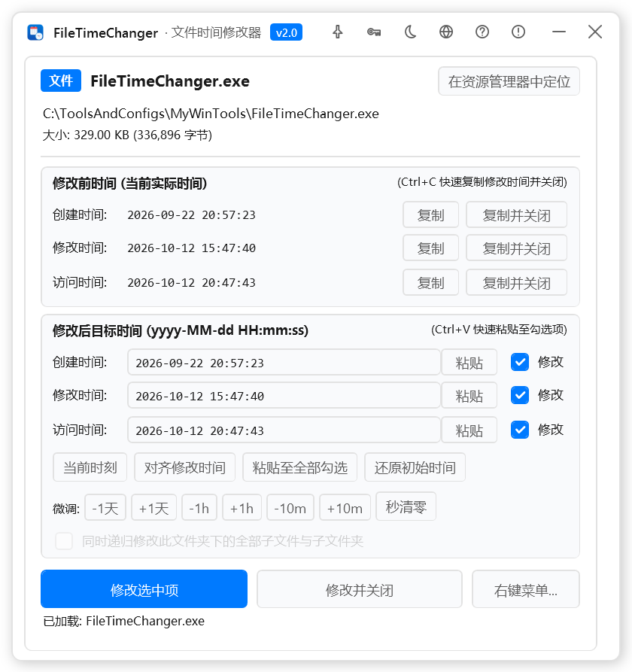Click 复制并关闭 for 创建时间 row

[x=516, y=214]
